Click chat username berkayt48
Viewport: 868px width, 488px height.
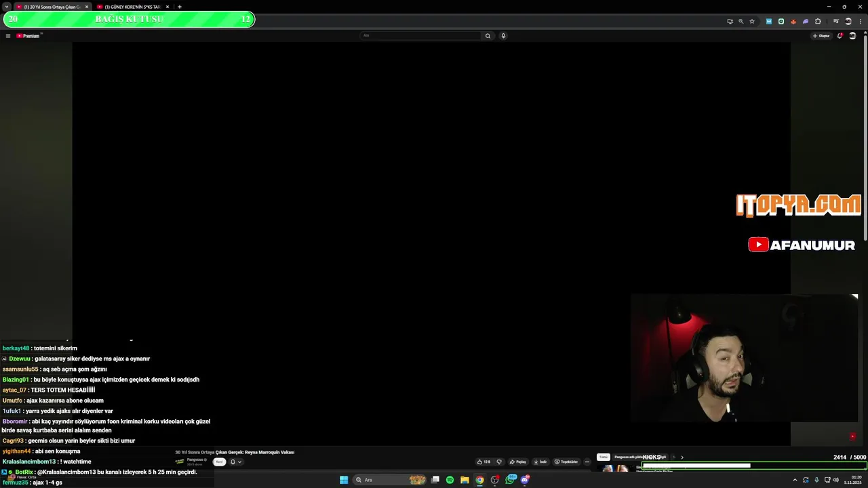tap(16, 348)
